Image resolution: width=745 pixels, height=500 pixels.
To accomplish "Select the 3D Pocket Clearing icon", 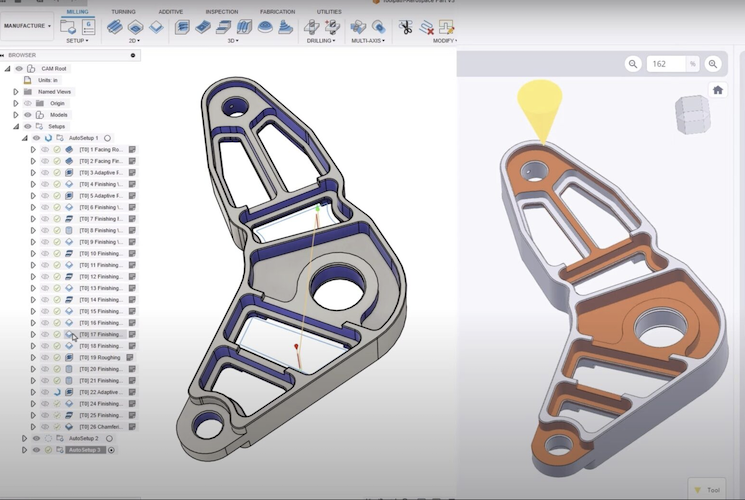I will pos(203,27).
